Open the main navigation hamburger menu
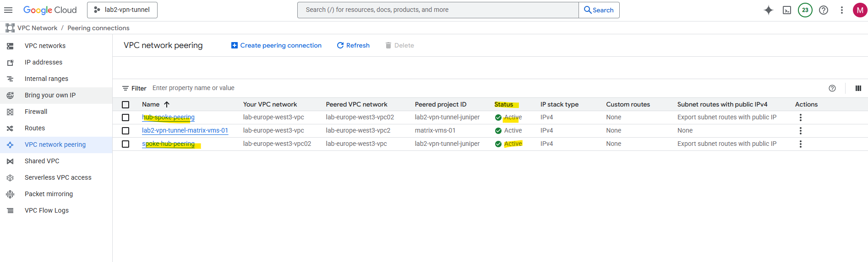 (8, 10)
